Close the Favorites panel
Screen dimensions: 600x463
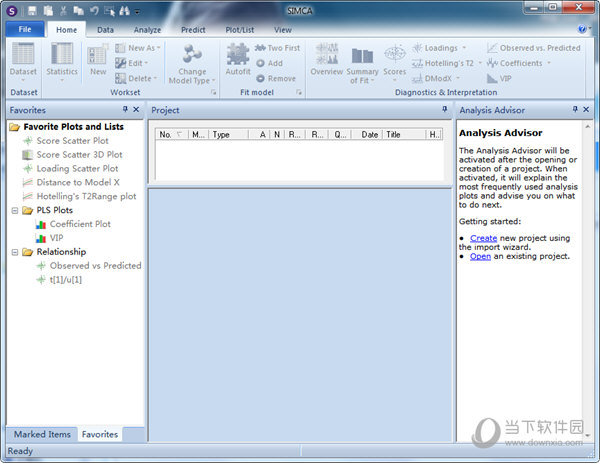(x=136, y=109)
